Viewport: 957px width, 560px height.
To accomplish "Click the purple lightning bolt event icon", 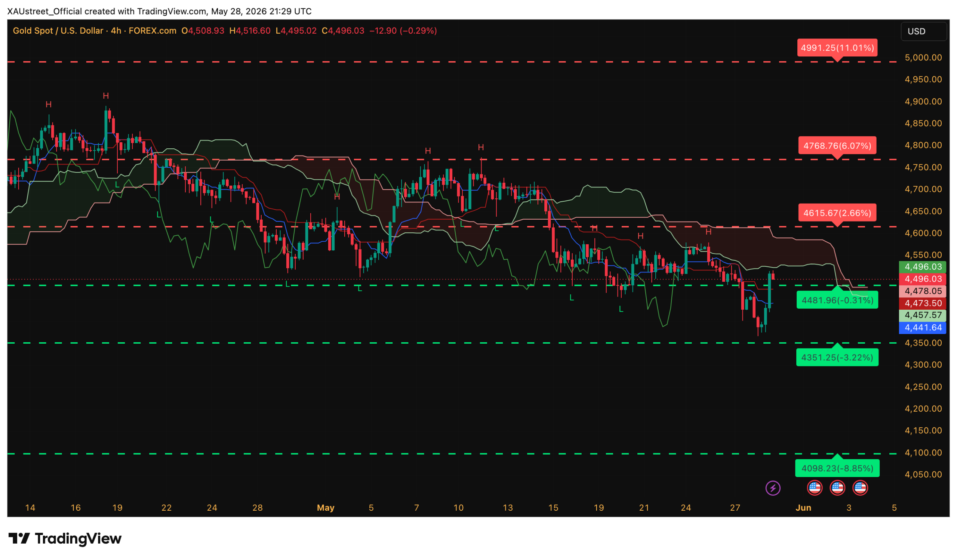I will pyautogui.click(x=773, y=488).
